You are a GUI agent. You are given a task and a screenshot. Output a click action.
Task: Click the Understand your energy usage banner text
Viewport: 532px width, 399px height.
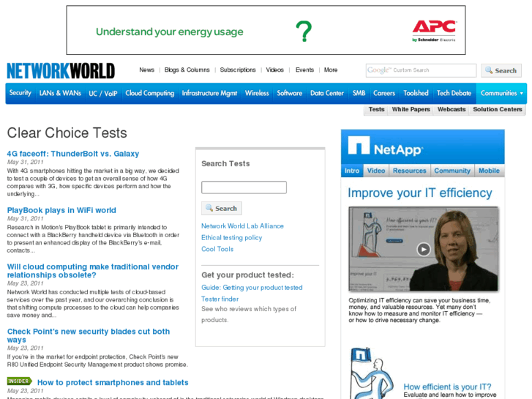[170, 32]
